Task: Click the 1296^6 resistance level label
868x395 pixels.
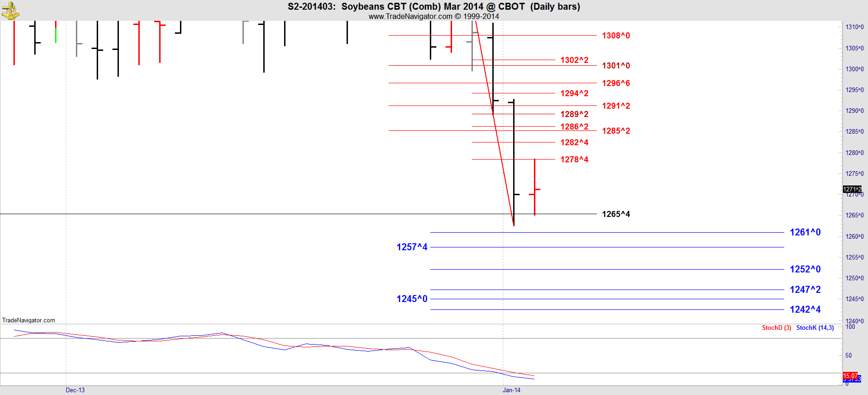Action: pyautogui.click(x=615, y=83)
